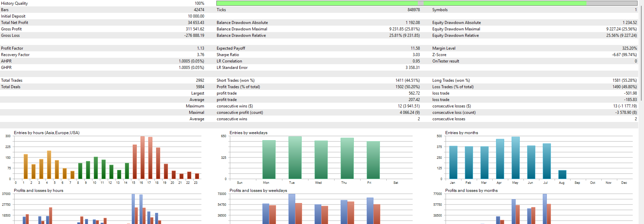The image size is (644, 224).
Task: Click the Entries by weekdays chart title
Action: [x=249, y=133]
